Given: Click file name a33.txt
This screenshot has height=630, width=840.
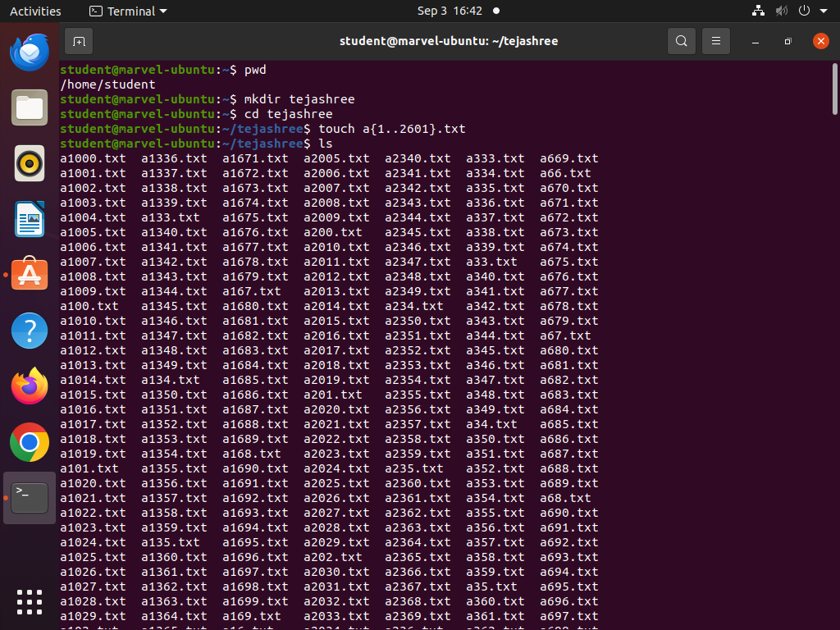Looking at the screenshot, I should (x=492, y=262).
